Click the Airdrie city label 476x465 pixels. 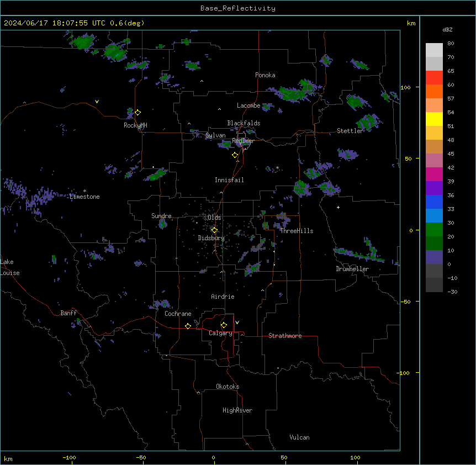coord(223,297)
